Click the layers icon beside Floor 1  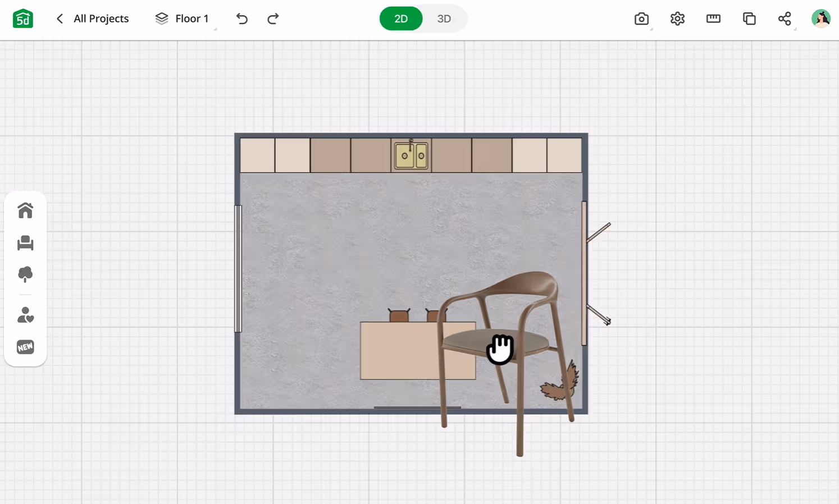point(162,19)
